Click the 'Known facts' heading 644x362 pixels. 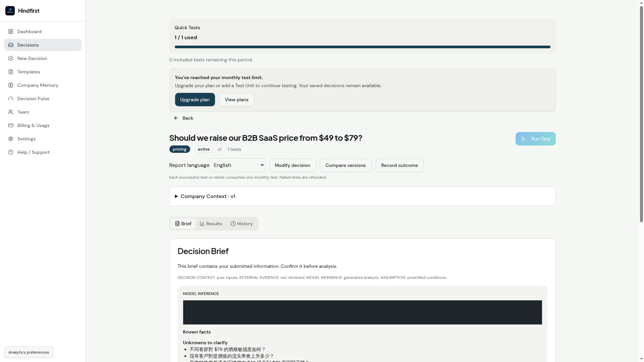pos(197,332)
